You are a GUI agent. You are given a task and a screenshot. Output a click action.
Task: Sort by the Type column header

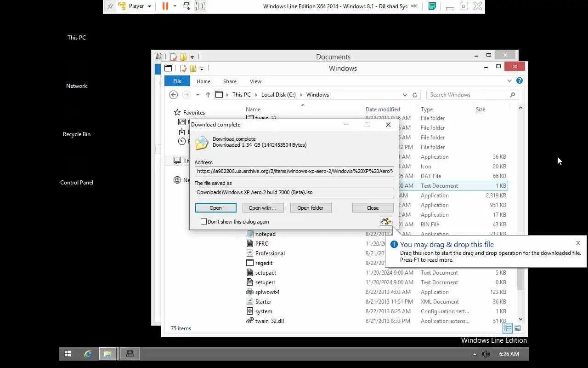pyautogui.click(x=427, y=109)
